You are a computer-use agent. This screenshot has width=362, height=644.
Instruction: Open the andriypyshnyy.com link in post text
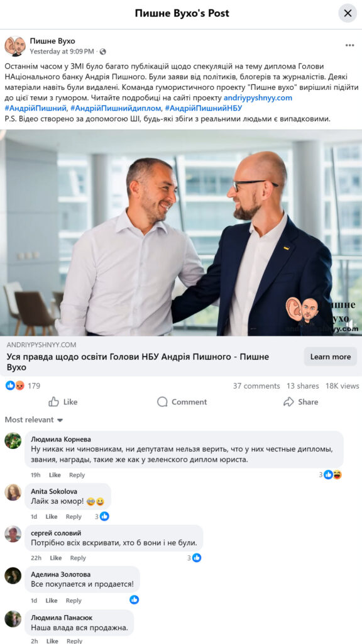[x=258, y=97]
